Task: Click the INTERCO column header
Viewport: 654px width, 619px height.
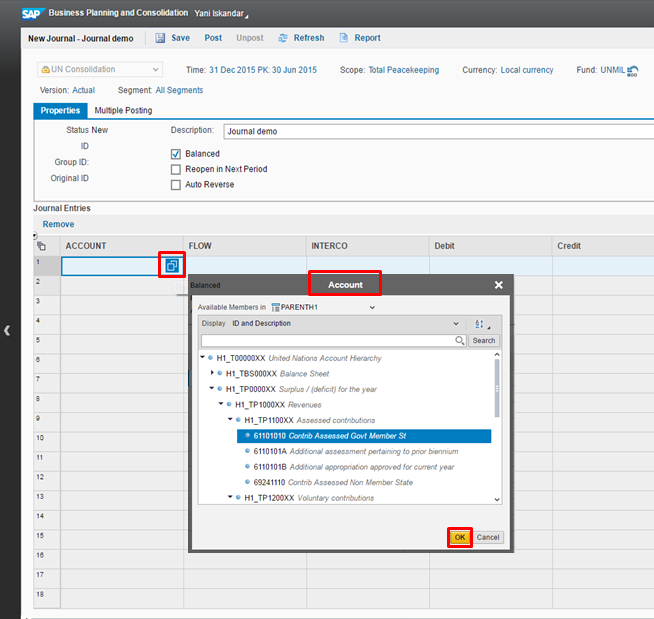Action: [x=368, y=246]
